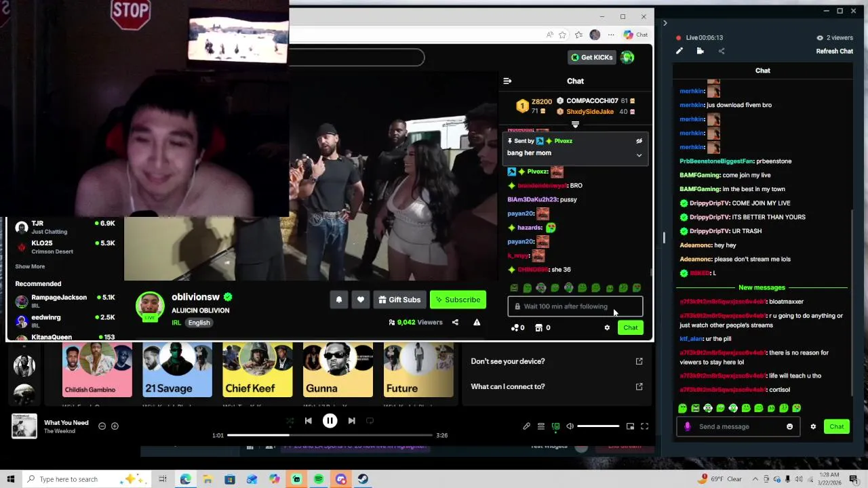Click the green Subscribe button on Kick
Image resolution: width=868 pixels, height=488 pixels.
click(458, 300)
